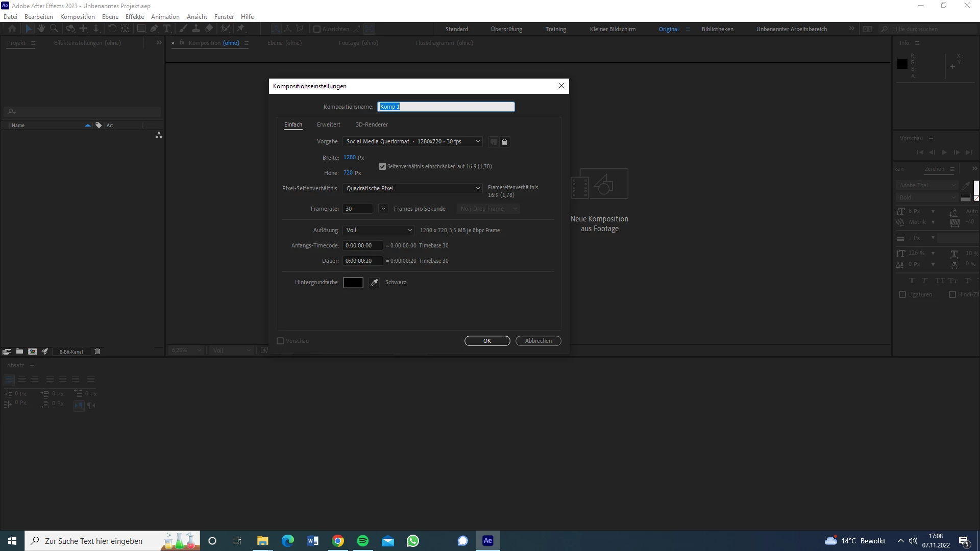Select the Zoom tool magnifier

pos(54,29)
